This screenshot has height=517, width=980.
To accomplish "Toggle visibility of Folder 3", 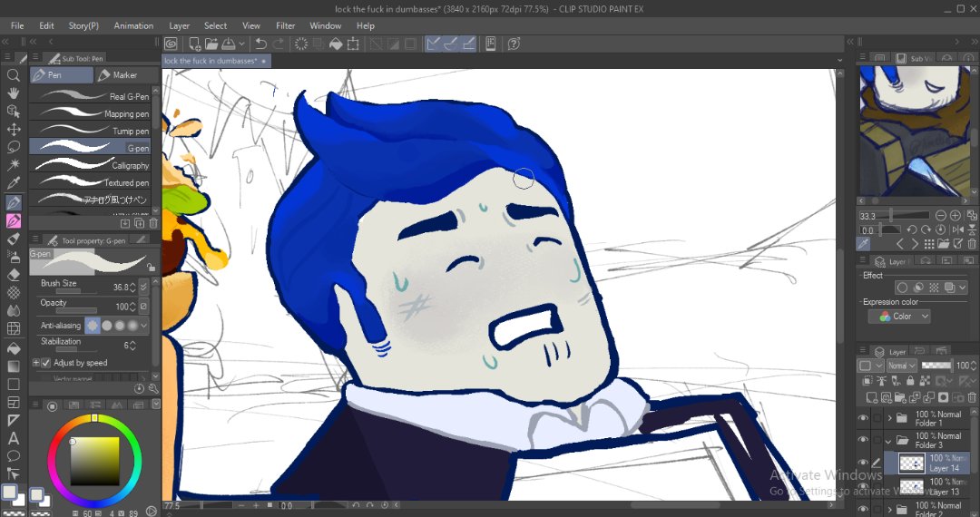I will pyautogui.click(x=864, y=440).
